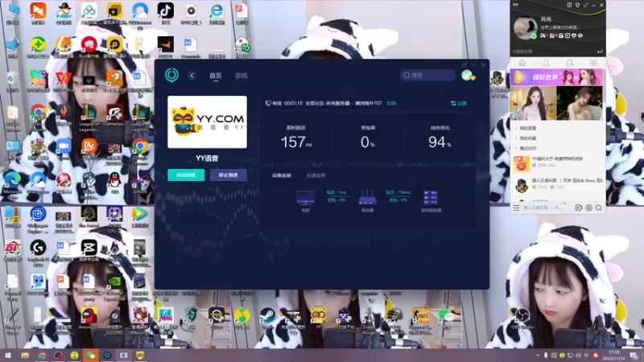Open Chrome from the taskbar
The image size is (644, 362).
pyautogui.click(x=42, y=356)
